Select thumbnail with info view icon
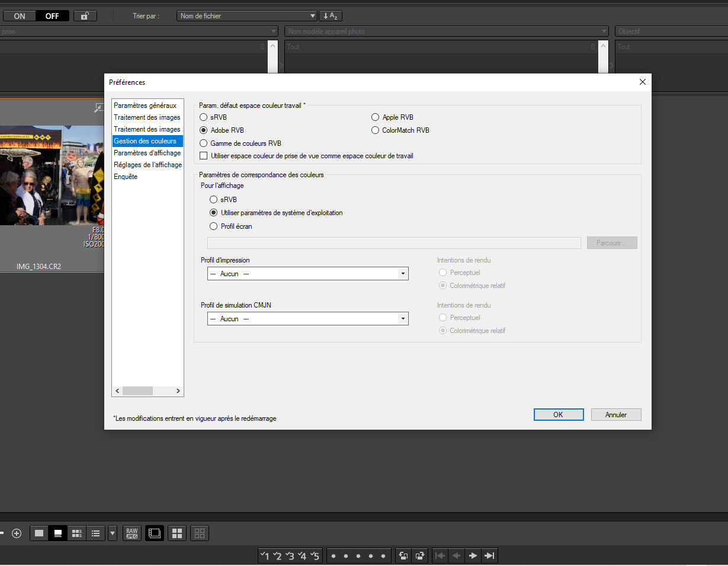This screenshot has height=566, width=728. pos(76,533)
